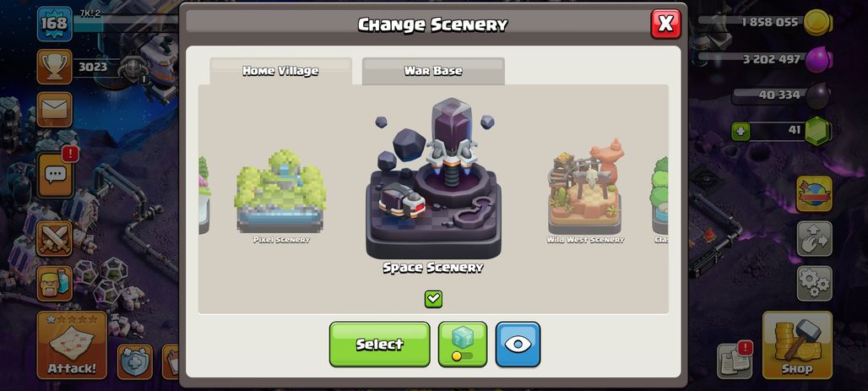This screenshot has width=868, height=391.
Task: Switch to the Home Village tab
Action: pos(280,71)
